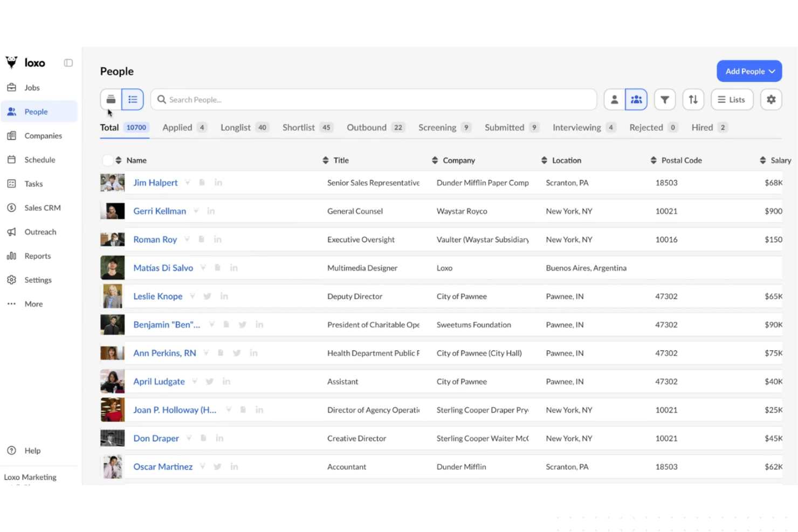Open table settings gear icon

[x=771, y=100]
